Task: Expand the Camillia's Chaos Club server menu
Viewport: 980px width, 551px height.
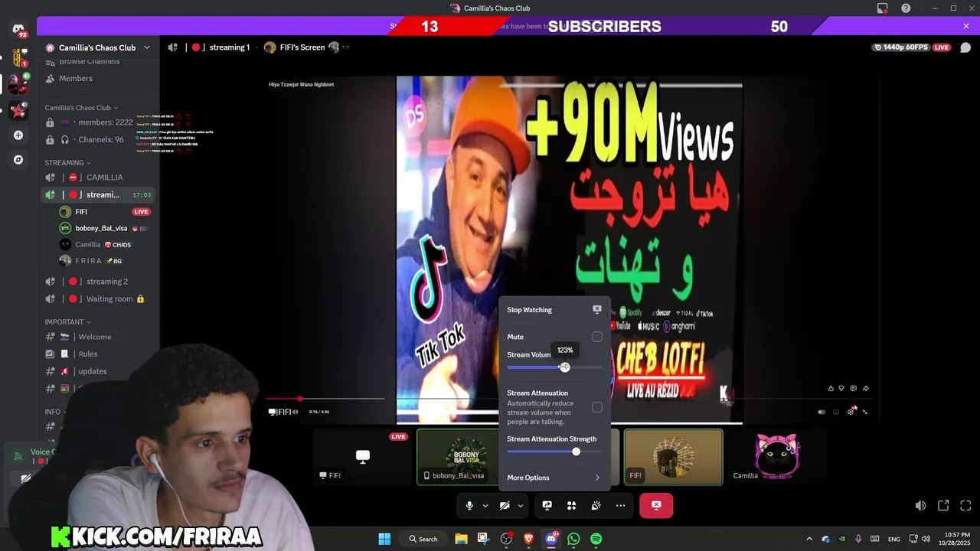Action: tap(147, 47)
